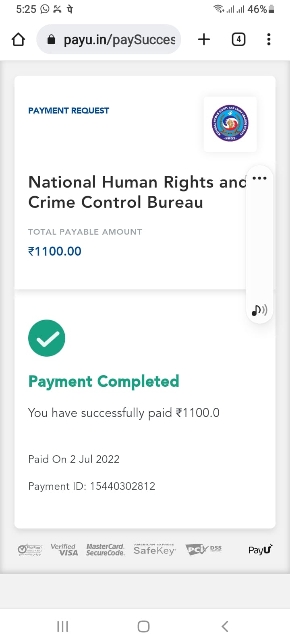Click the Norton Secured badge

[x=30, y=549]
